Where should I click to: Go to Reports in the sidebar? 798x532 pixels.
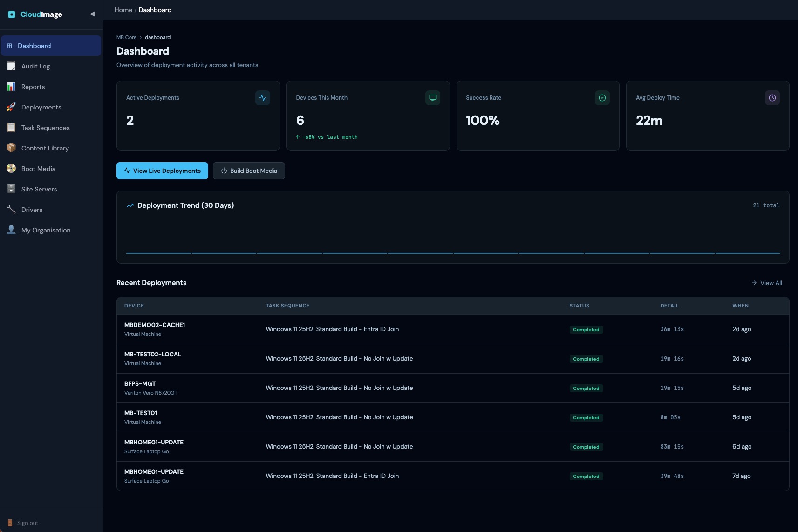51,87
